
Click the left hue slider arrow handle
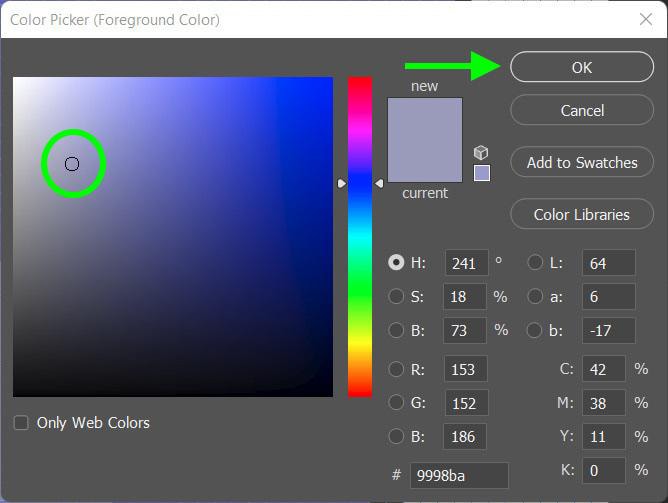(342, 183)
